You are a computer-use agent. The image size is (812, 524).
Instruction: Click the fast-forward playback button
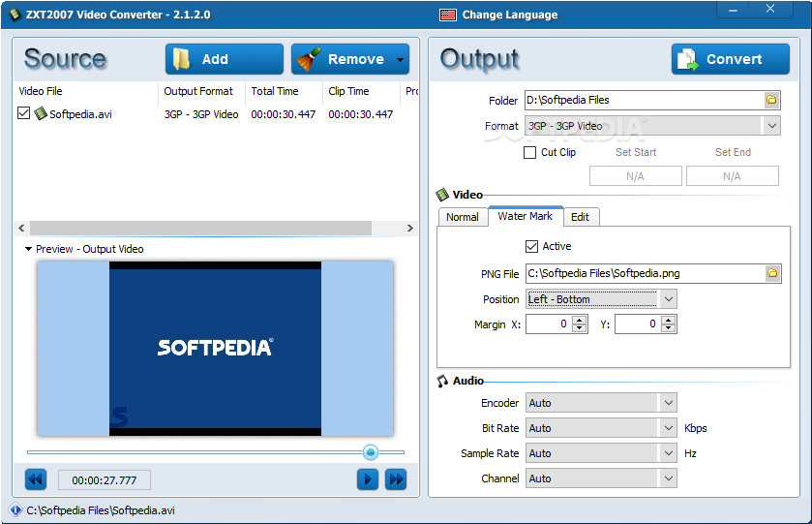point(396,479)
